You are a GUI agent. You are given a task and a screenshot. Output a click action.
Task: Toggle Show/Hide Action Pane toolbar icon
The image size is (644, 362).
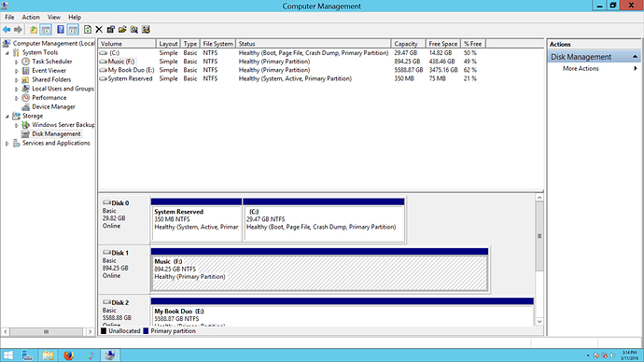73,30
